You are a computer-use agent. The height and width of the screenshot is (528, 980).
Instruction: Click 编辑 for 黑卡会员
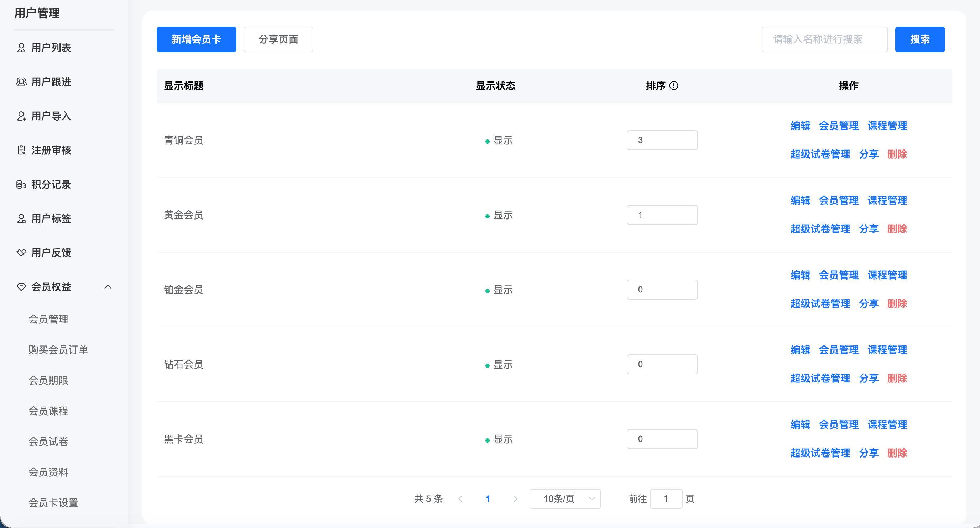[800, 424]
